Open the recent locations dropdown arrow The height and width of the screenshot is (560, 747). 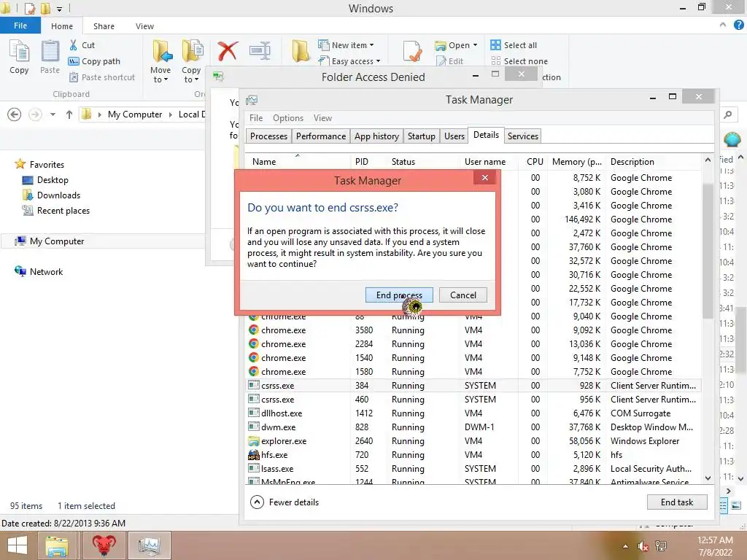point(53,114)
